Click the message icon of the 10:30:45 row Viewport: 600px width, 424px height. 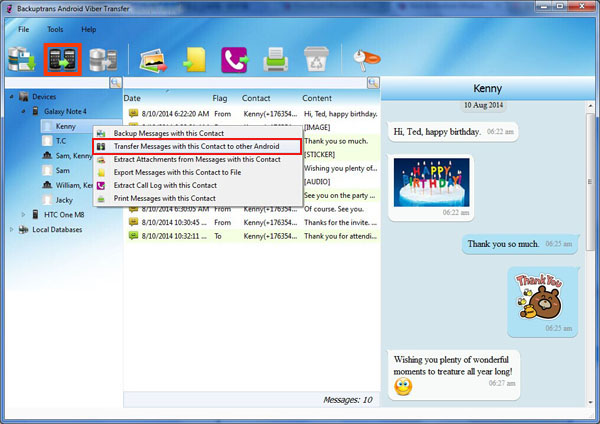pyautogui.click(x=133, y=222)
